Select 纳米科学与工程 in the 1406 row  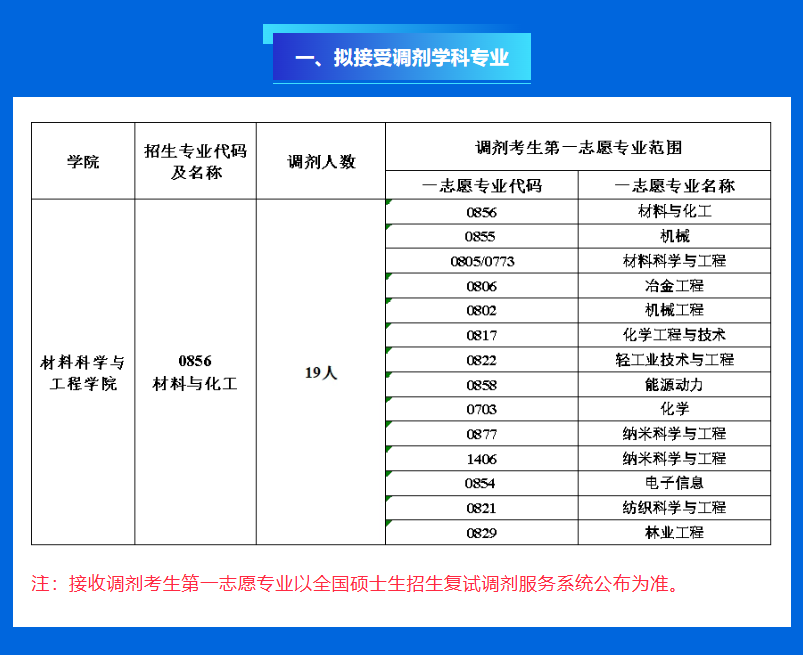click(x=674, y=459)
